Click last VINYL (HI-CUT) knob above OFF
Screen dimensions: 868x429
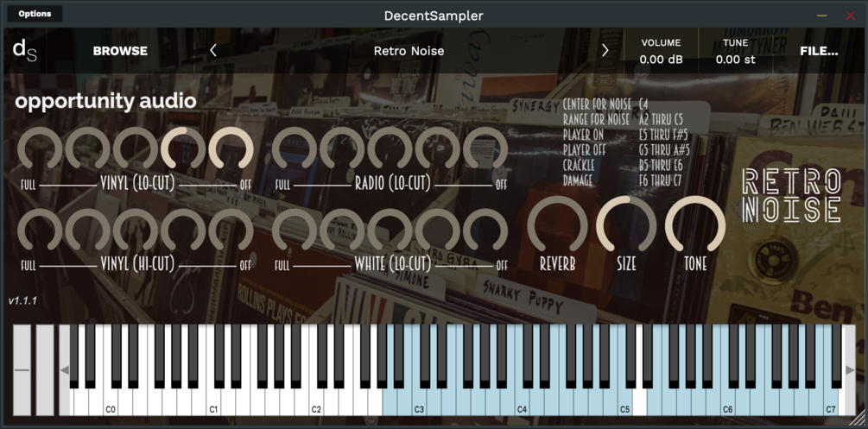pyautogui.click(x=231, y=230)
